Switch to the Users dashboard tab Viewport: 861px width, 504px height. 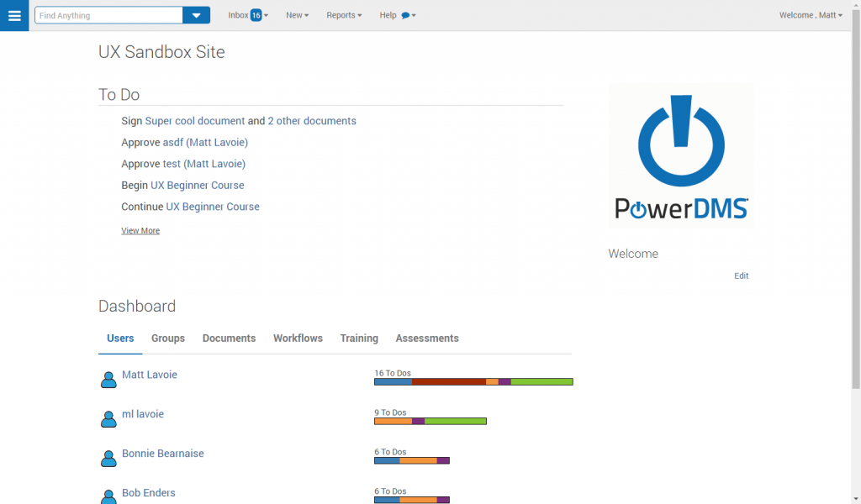[120, 339]
